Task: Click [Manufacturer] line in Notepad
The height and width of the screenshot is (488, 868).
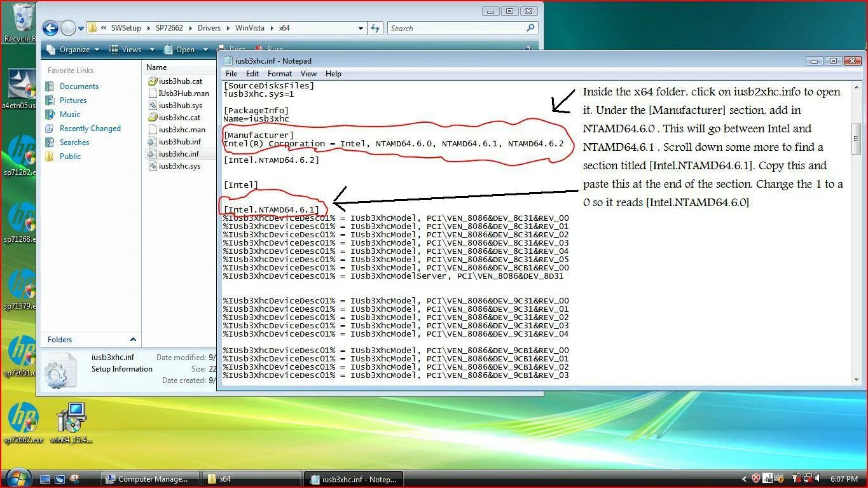Action: pyautogui.click(x=259, y=136)
